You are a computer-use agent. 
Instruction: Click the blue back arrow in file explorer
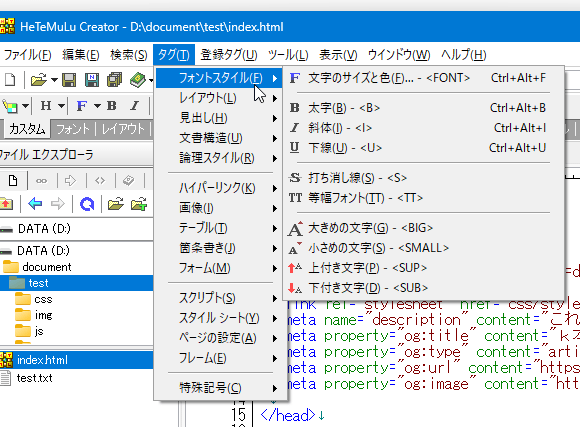coord(35,204)
